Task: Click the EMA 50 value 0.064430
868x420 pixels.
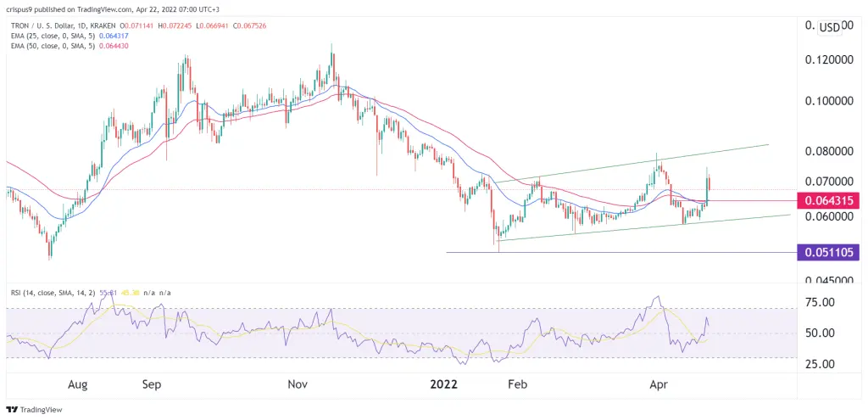Action: pyautogui.click(x=113, y=46)
